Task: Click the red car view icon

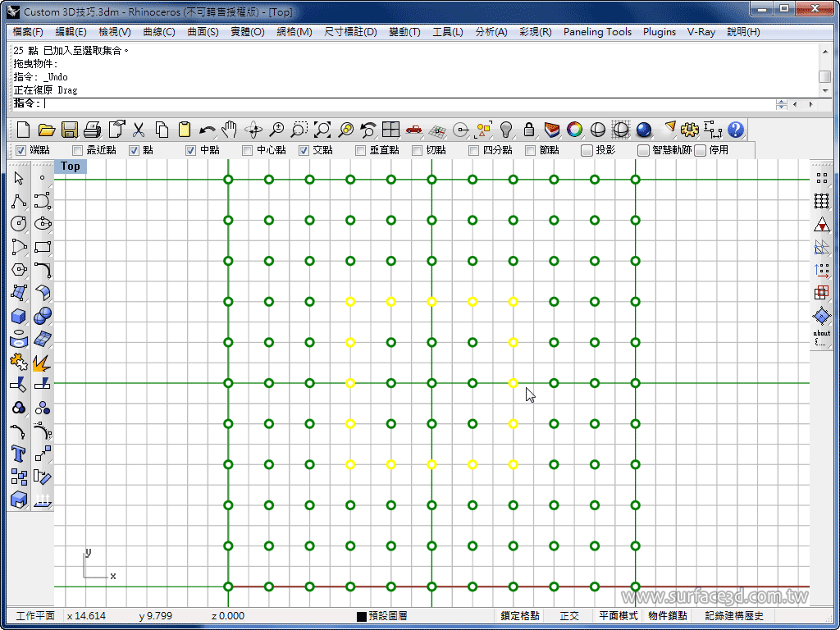Action: point(414,130)
